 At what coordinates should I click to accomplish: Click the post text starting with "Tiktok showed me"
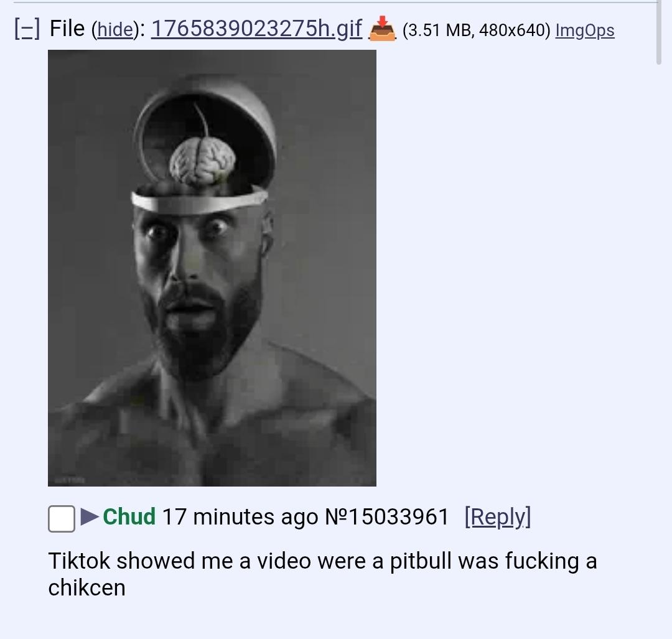pyautogui.click(x=322, y=574)
